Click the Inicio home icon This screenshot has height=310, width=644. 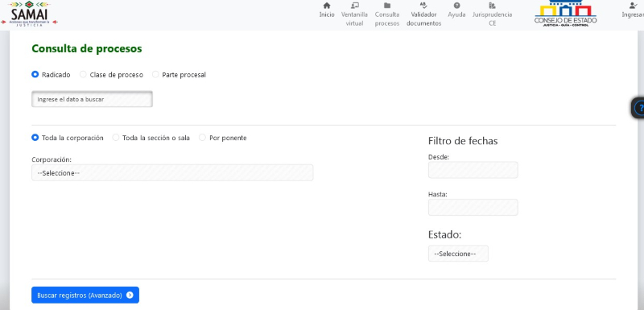[x=327, y=6]
